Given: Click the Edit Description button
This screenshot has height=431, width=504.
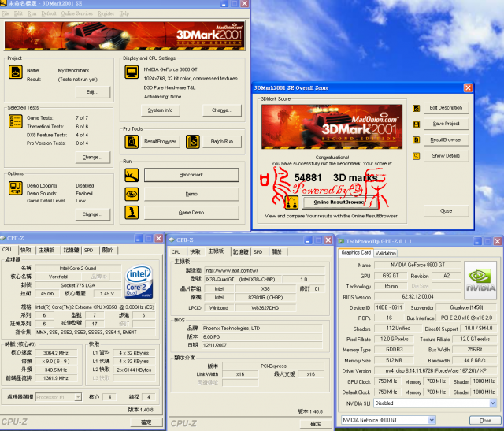Looking at the screenshot, I should 447,108.
